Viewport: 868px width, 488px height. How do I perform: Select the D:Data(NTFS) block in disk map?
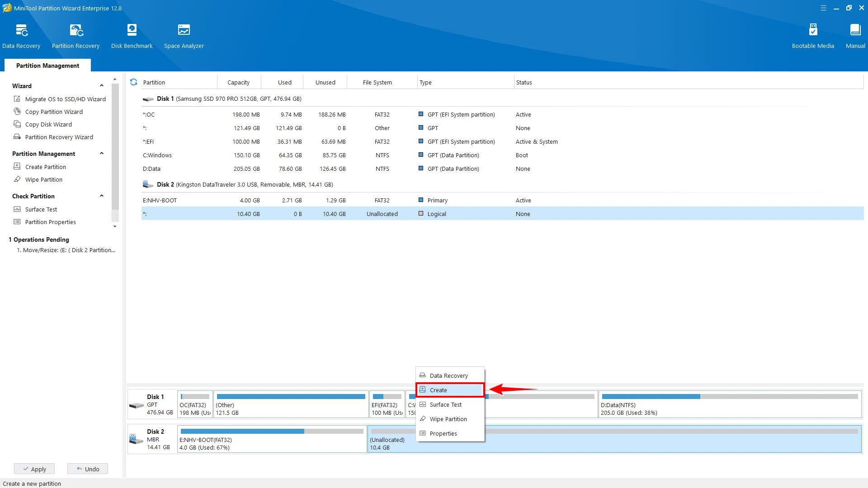tap(730, 404)
